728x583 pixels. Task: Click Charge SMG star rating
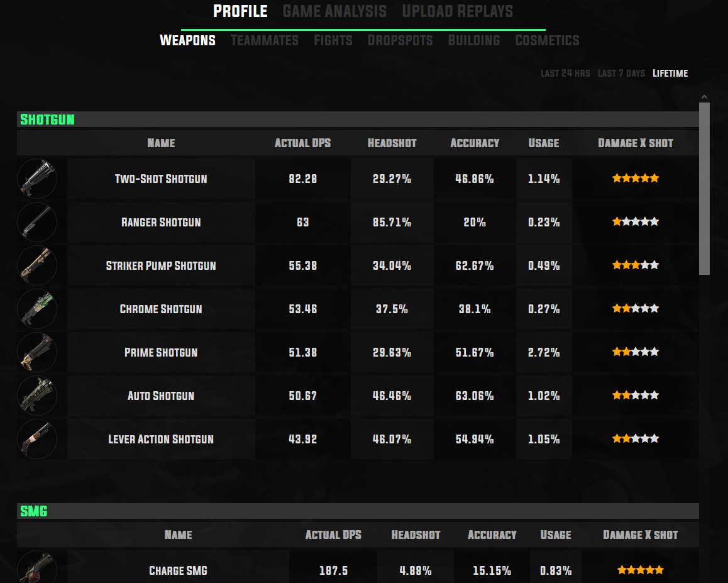[x=640, y=570]
